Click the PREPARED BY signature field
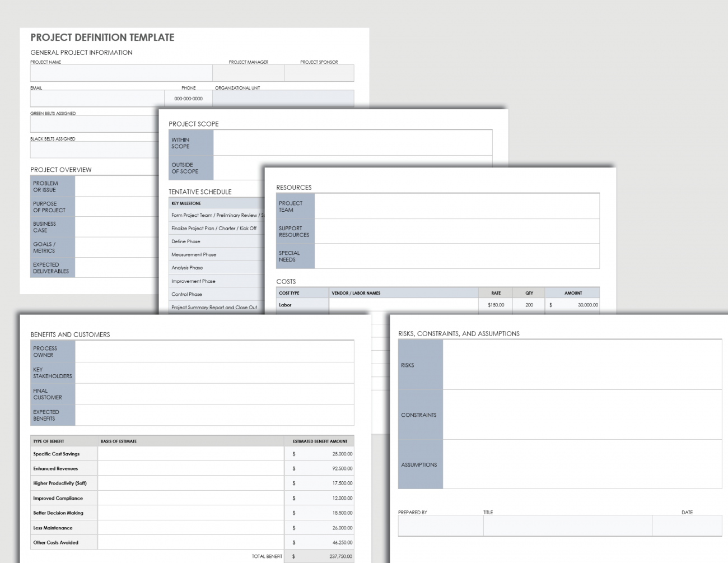 pos(440,525)
